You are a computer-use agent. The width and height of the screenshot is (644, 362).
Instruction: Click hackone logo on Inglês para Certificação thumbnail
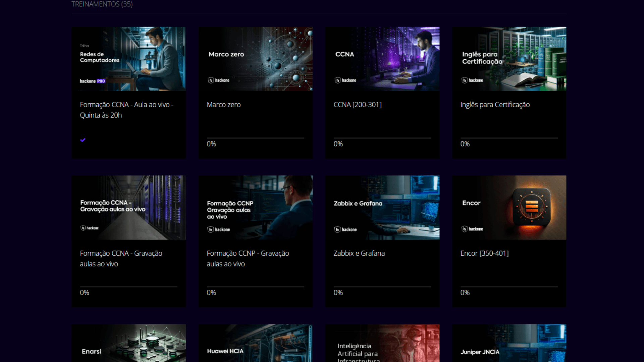472,80
